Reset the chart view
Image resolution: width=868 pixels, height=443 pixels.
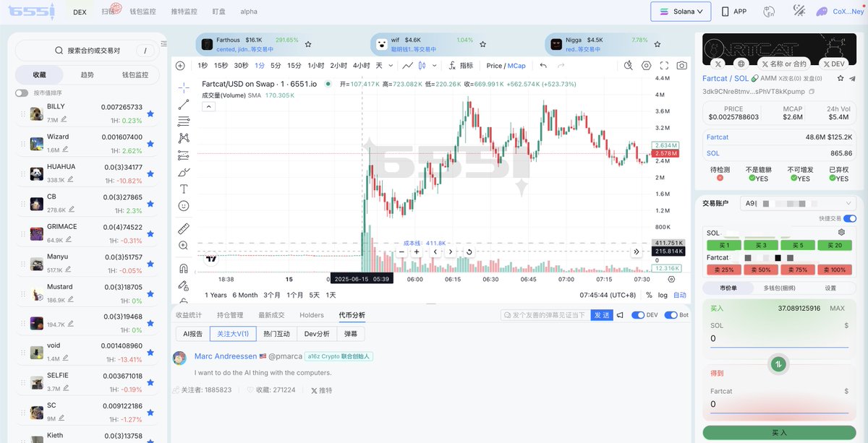pos(469,251)
